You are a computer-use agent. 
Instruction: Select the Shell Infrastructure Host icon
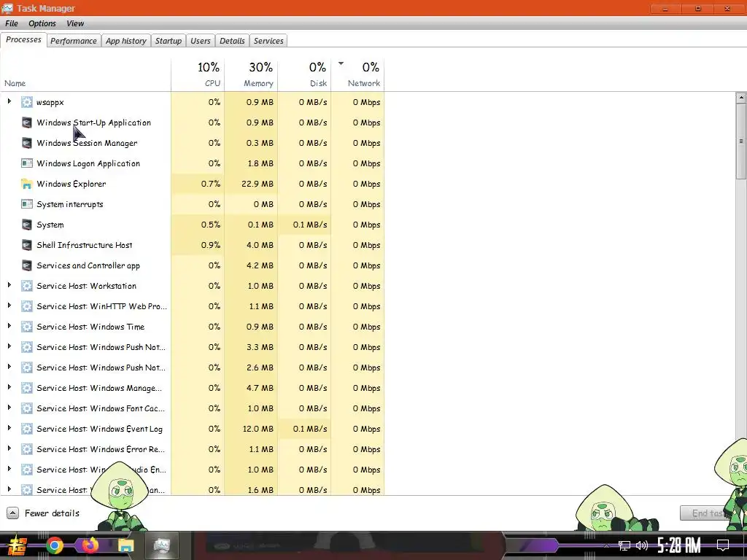27,245
